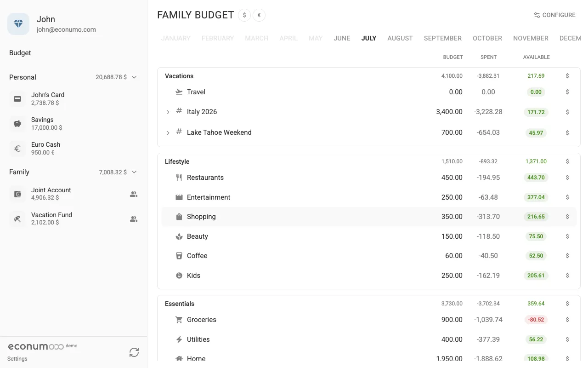The height and width of the screenshot is (368, 588).
Task: Click Shopping budget value 350.00
Action: pos(452,217)
